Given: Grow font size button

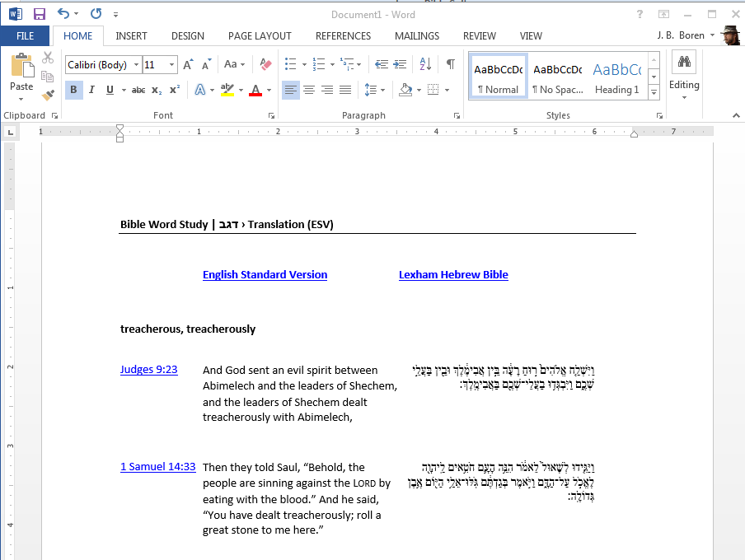Looking at the screenshot, I should (x=188, y=64).
